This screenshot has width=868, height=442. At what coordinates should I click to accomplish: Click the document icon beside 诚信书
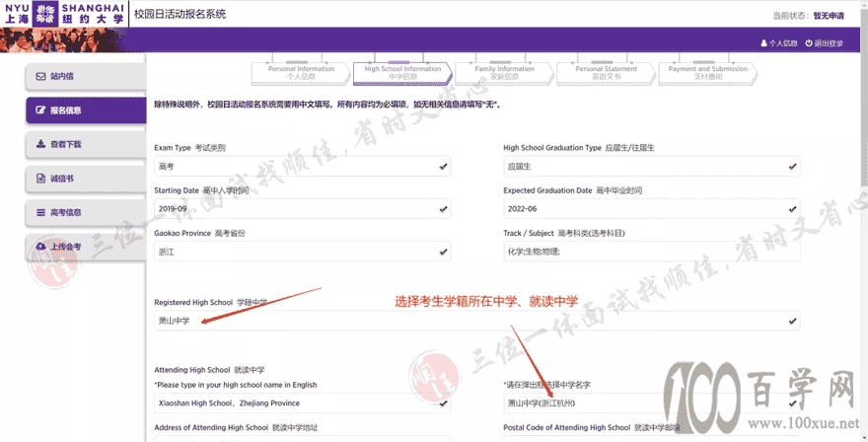(41, 179)
